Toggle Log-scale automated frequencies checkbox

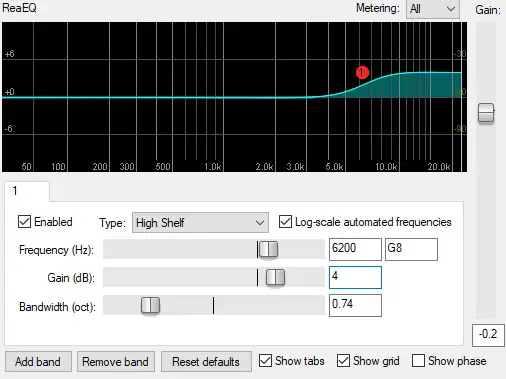(x=285, y=222)
